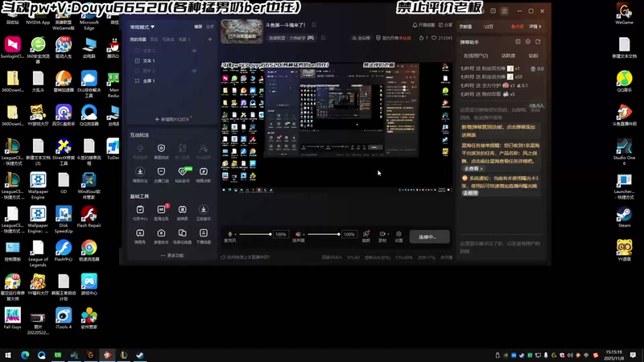Open the shield challenge tool in 互动玩法
Image resolution: width=644 pixels, height=362 pixels.
click(161, 151)
